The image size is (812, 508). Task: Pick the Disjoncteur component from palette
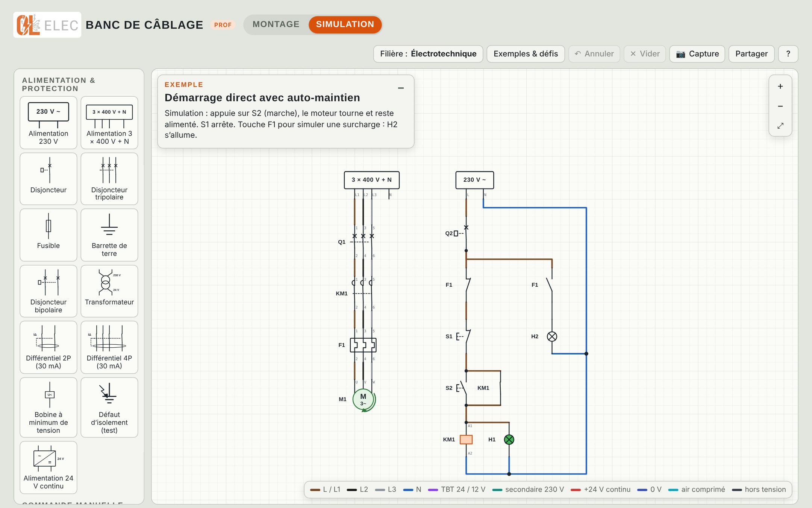(x=48, y=179)
